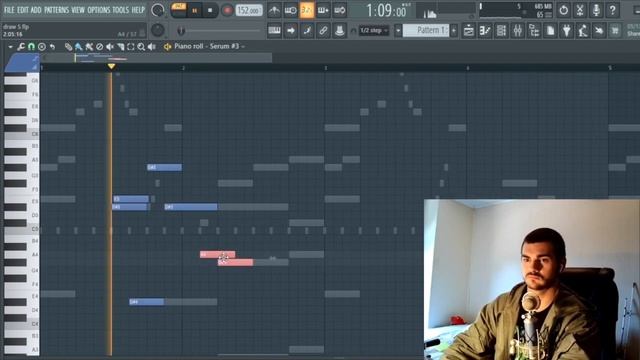Stop playback with the stop button
The height and width of the screenshot is (360, 640).
click(x=210, y=11)
